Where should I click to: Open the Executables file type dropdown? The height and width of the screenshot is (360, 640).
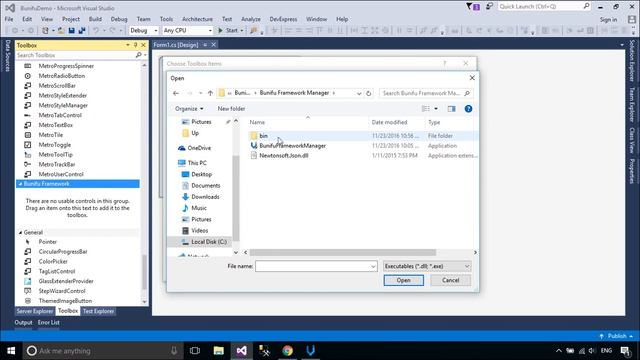[x=427, y=266]
